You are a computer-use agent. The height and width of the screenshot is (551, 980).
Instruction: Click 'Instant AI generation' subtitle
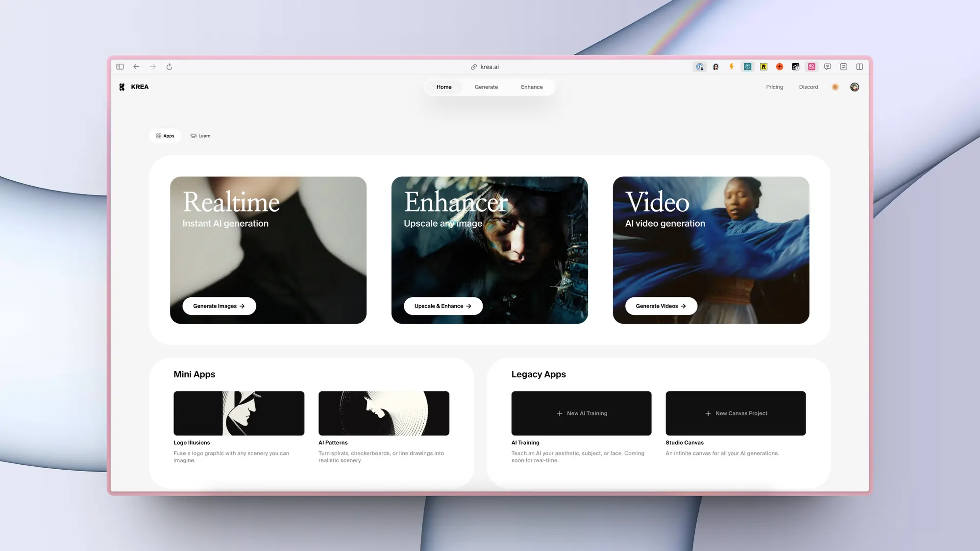click(x=225, y=223)
